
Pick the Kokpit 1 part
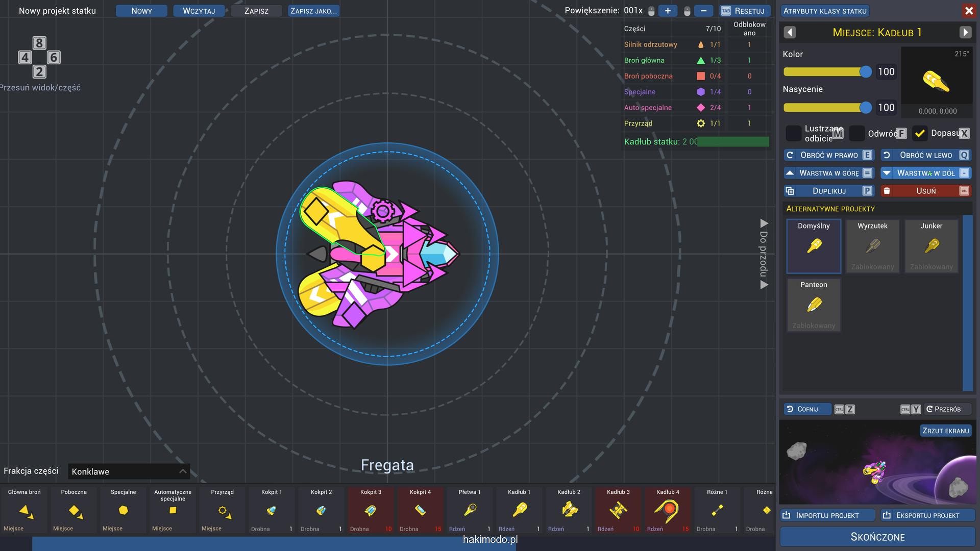(272, 510)
